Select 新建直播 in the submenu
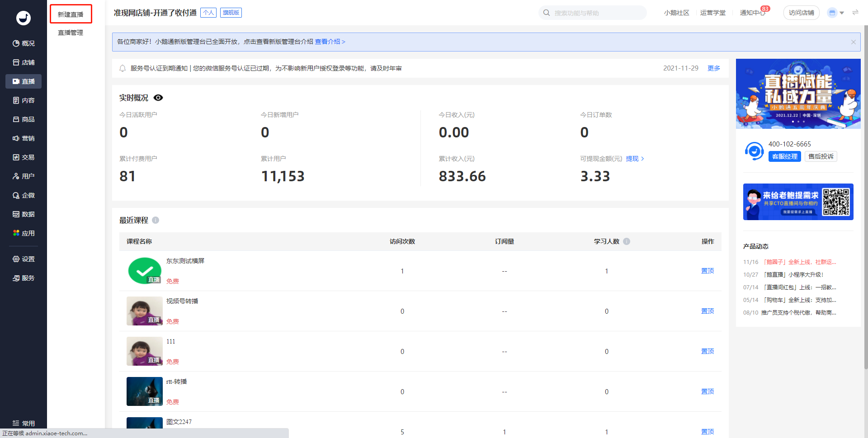The width and height of the screenshot is (868, 438). (x=71, y=14)
